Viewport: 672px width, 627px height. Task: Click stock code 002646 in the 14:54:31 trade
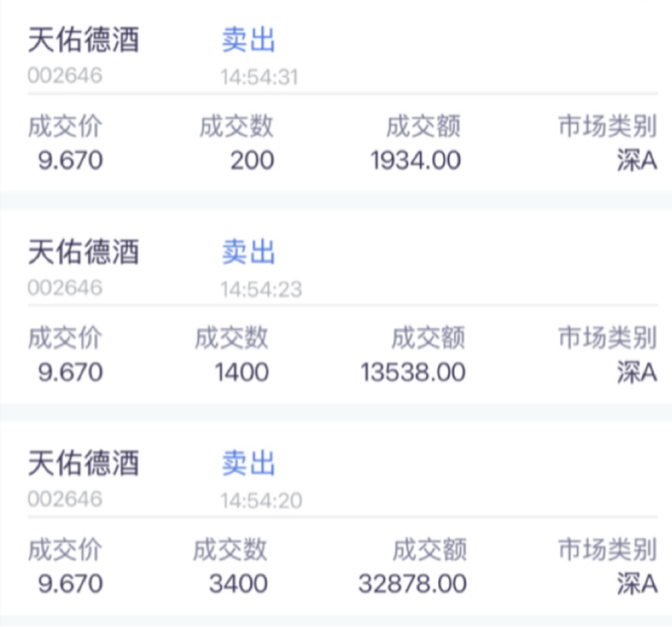(65, 76)
